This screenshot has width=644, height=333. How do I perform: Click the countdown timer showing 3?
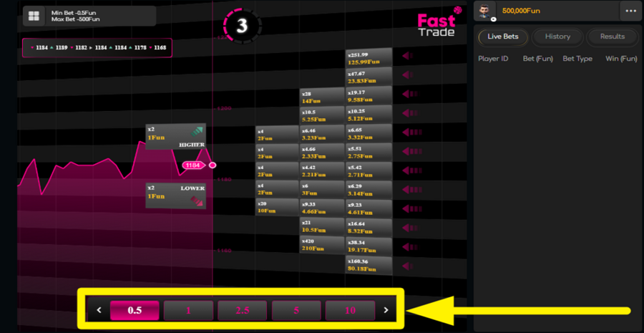[x=242, y=26]
